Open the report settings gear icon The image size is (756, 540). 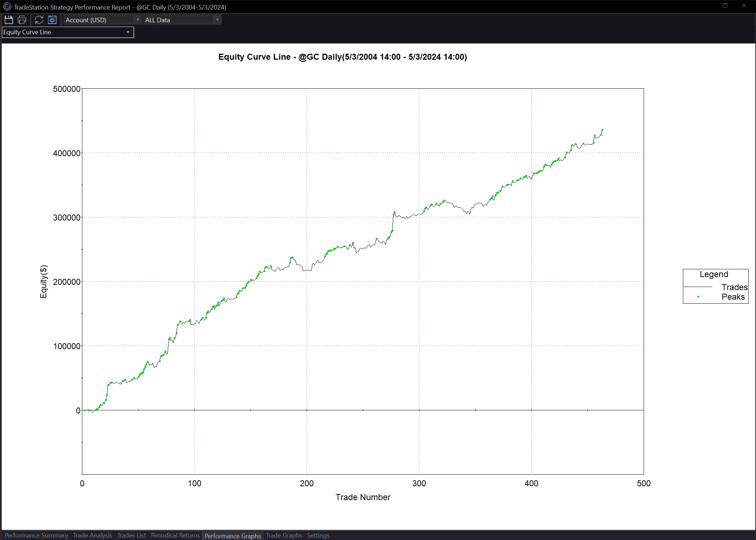[x=52, y=20]
